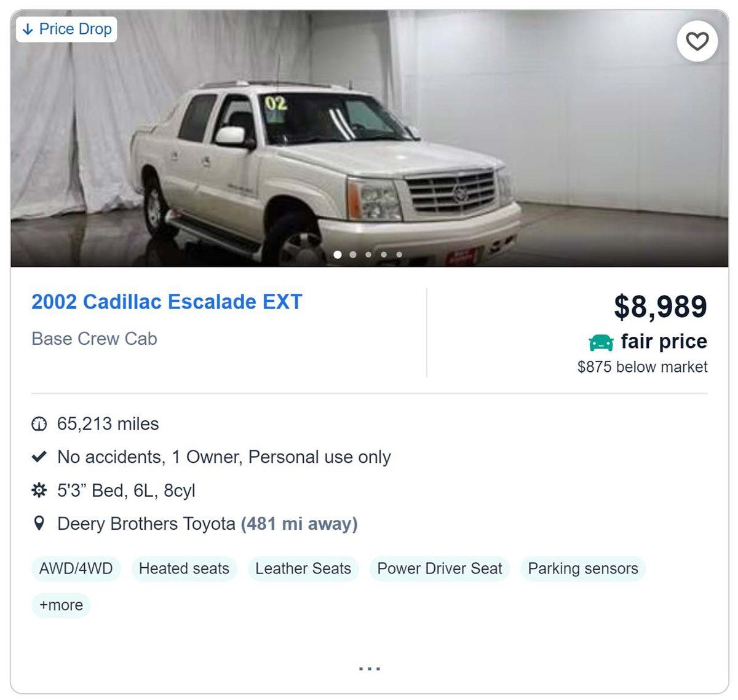
Task: Click the Price Drop badge
Action: click(x=66, y=29)
